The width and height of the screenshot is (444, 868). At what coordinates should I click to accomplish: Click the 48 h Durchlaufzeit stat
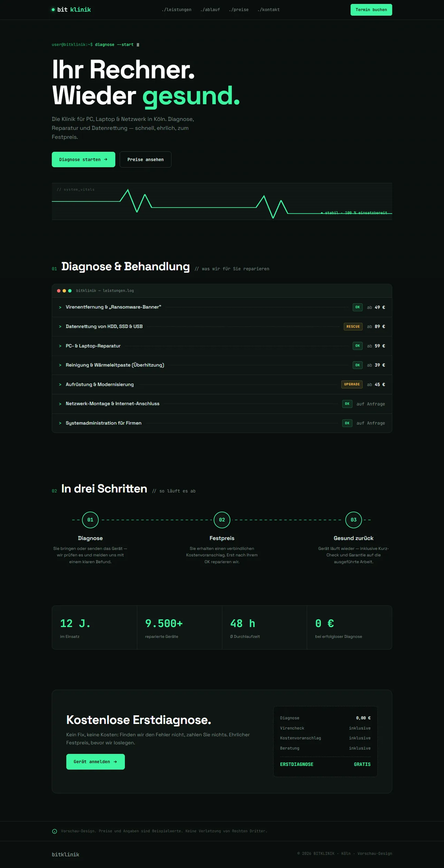[264, 627]
